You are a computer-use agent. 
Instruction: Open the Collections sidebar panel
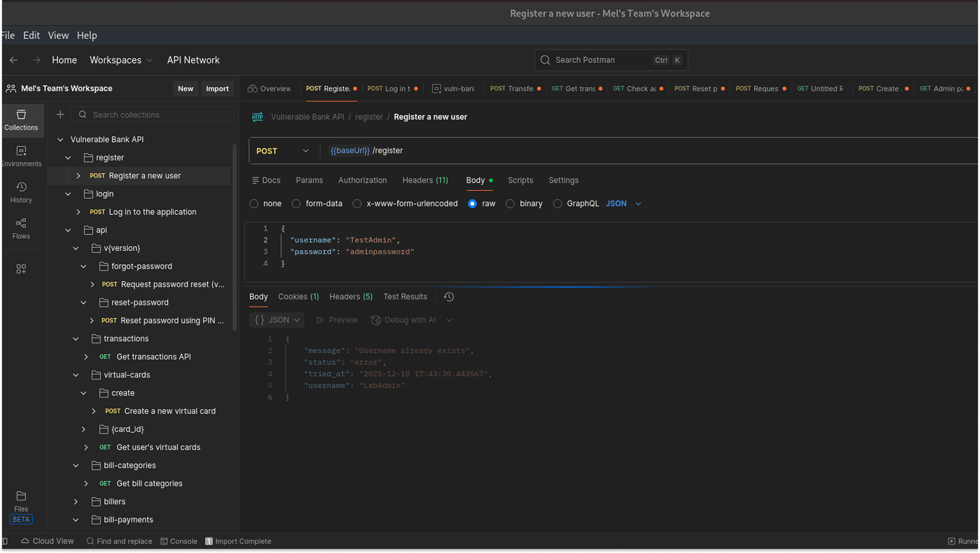(x=21, y=120)
